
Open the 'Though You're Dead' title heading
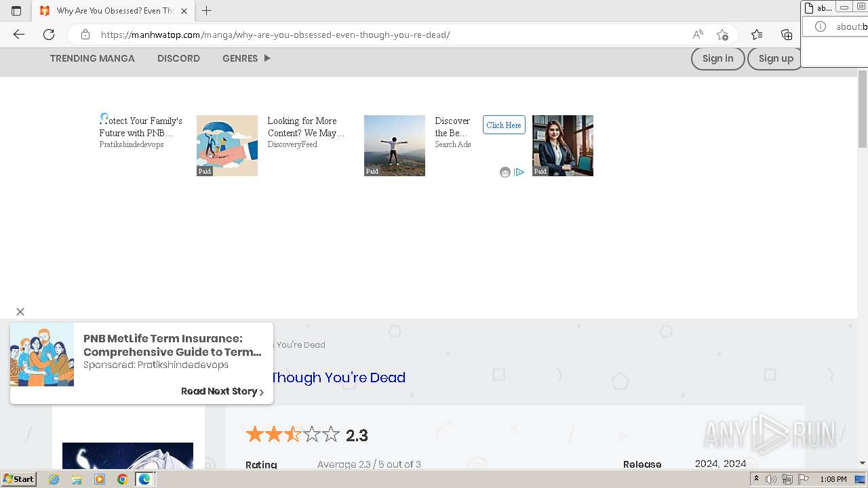[338, 378]
